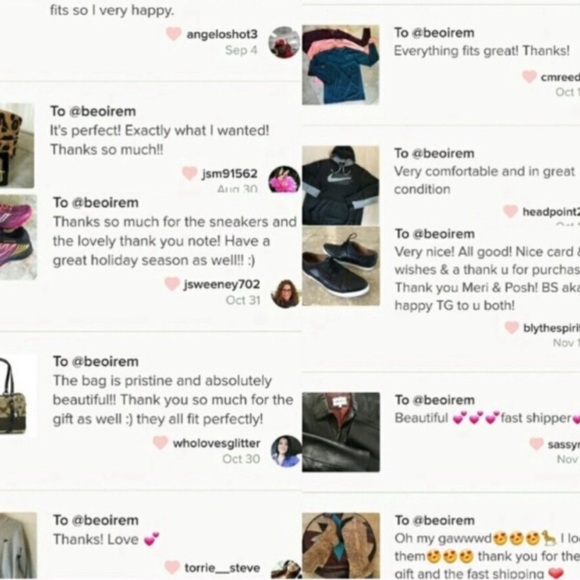Open the Nike hoodie listing photo
The width and height of the screenshot is (580, 580).
coord(341,185)
